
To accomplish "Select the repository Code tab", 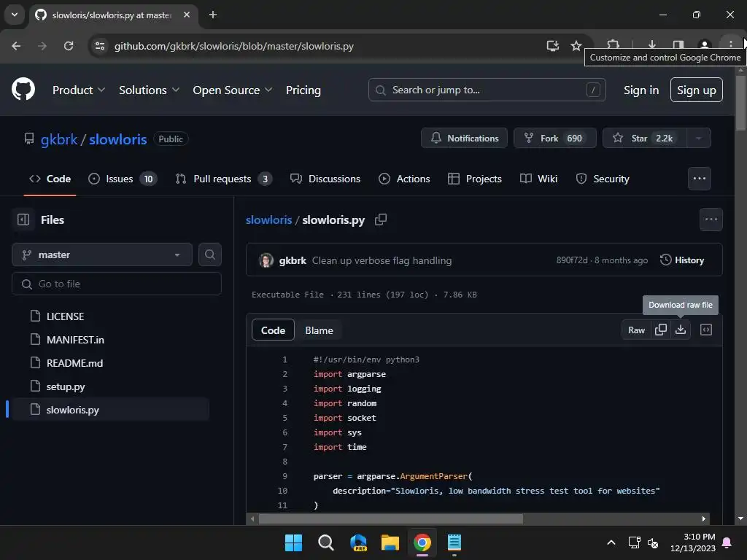I will [50, 179].
